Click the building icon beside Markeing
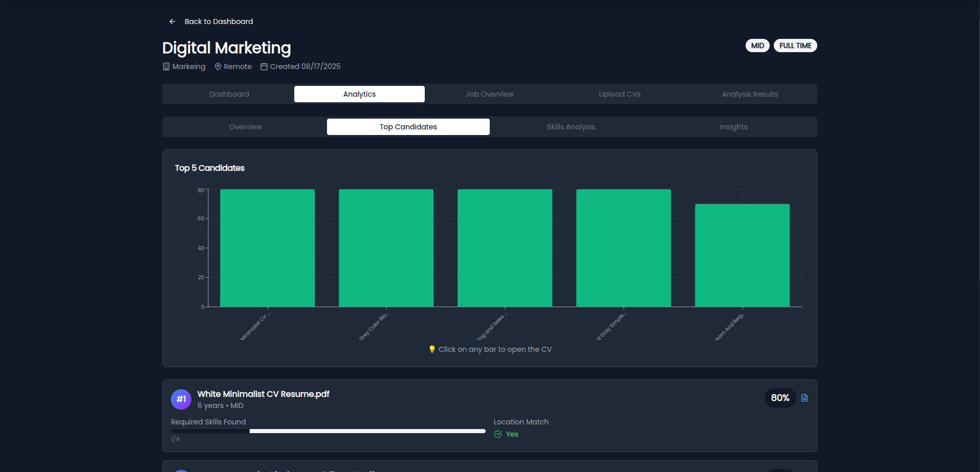Image resolution: width=980 pixels, height=472 pixels. [166, 66]
